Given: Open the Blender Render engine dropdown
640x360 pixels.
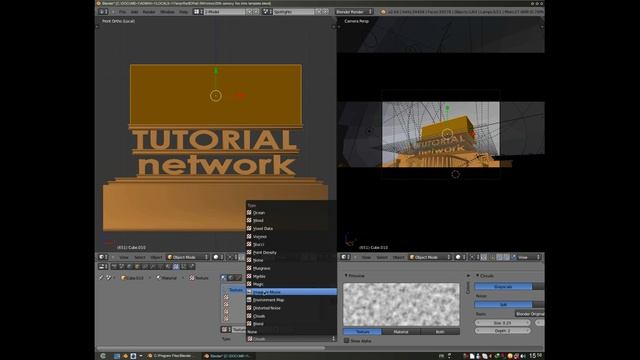Looking at the screenshot, I should 354,12.
